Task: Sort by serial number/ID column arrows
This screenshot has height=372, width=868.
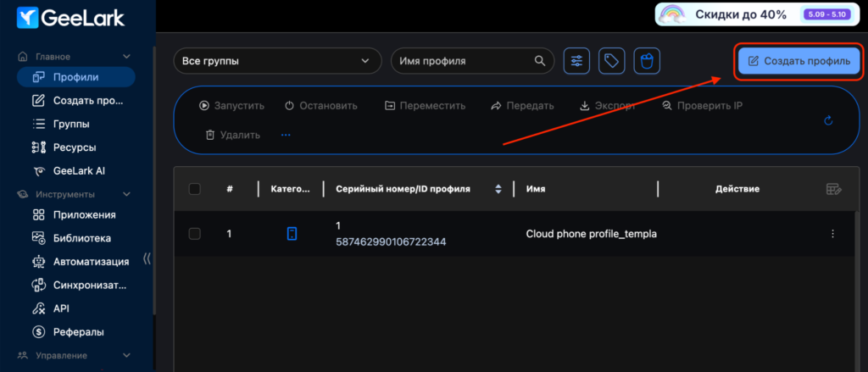Action: point(498,189)
